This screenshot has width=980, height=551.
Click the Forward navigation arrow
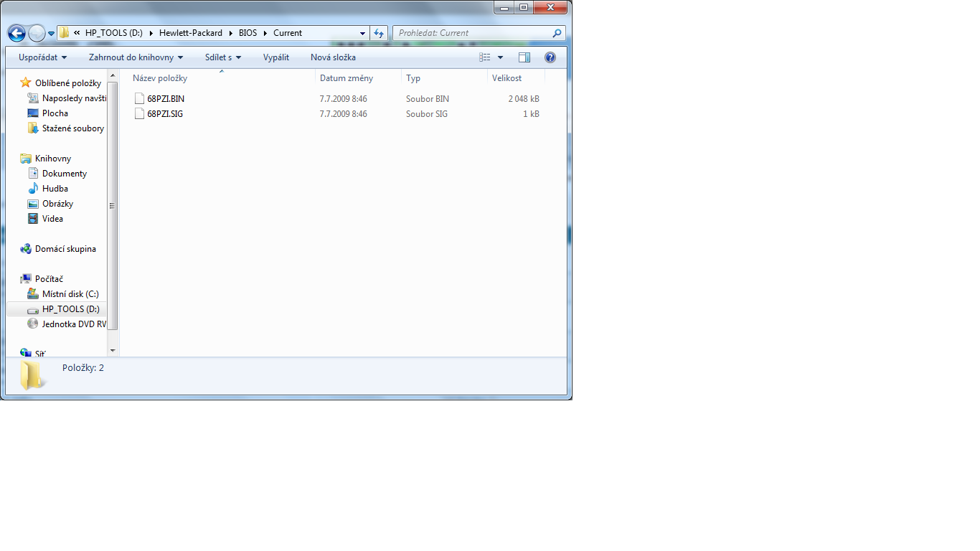(37, 33)
